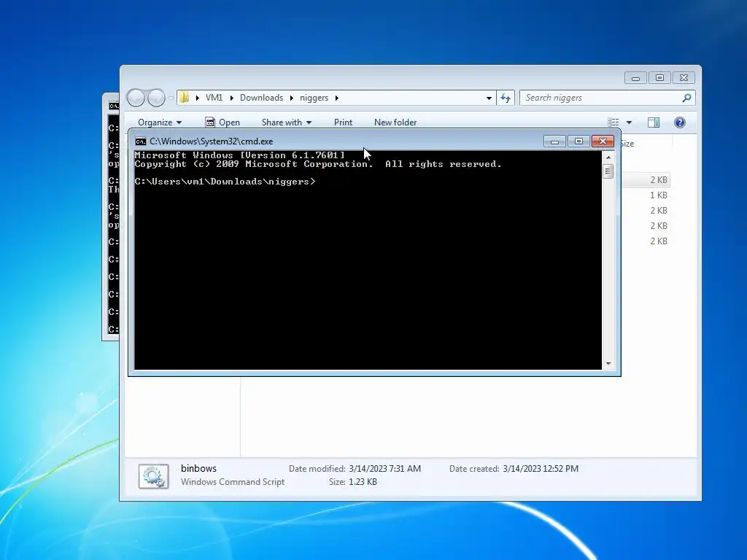Click the background cmd window's title icon

click(x=113, y=106)
